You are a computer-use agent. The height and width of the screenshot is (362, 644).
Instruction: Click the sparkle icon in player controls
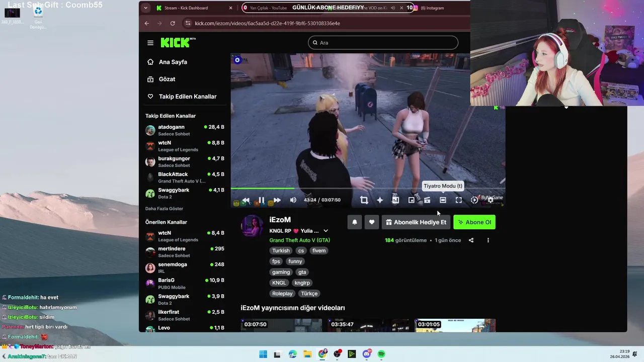pyautogui.click(x=380, y=200)
